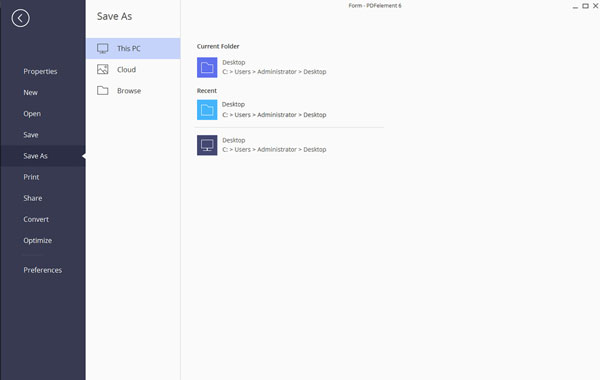Select Open from the file menu

coord(32,114)
